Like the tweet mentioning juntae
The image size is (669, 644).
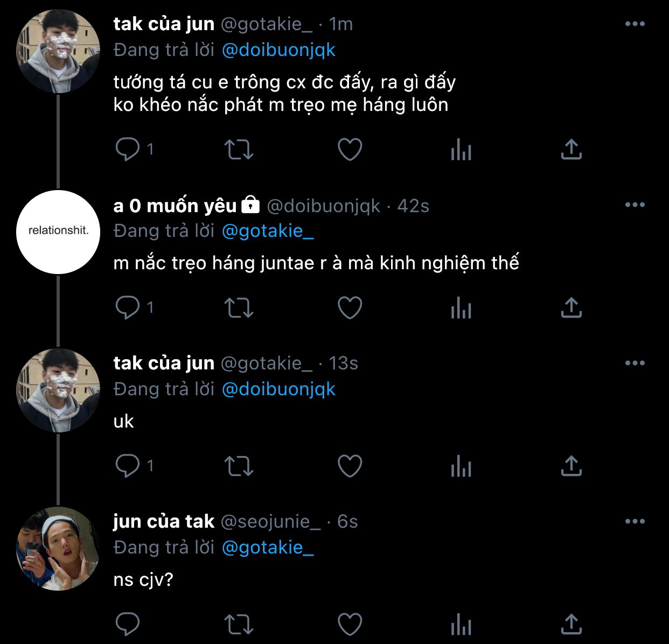click(x=350, y=307)
